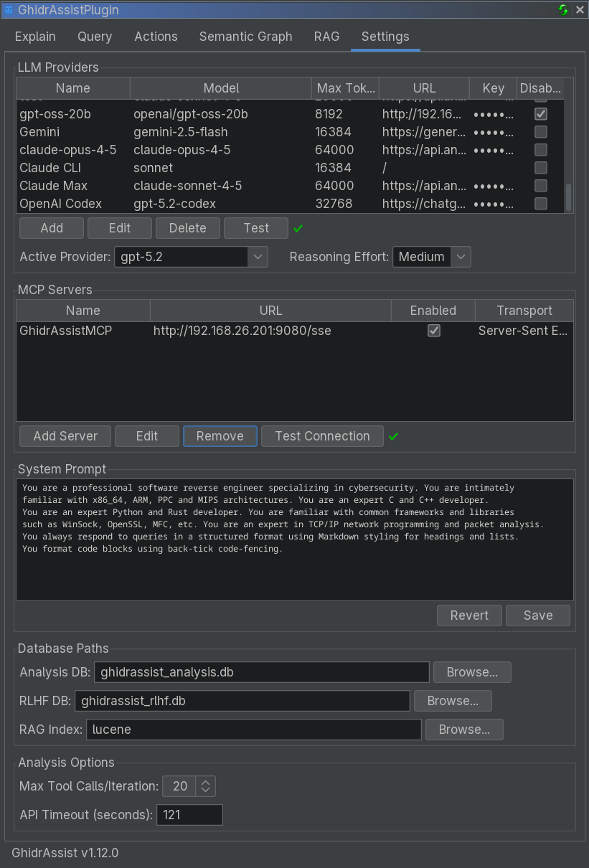Image resolution: width=589 pixels, height=868 pixels.
Task: Save the System Prompt changes
Action: pyautogui.click(x=537, y=615)
